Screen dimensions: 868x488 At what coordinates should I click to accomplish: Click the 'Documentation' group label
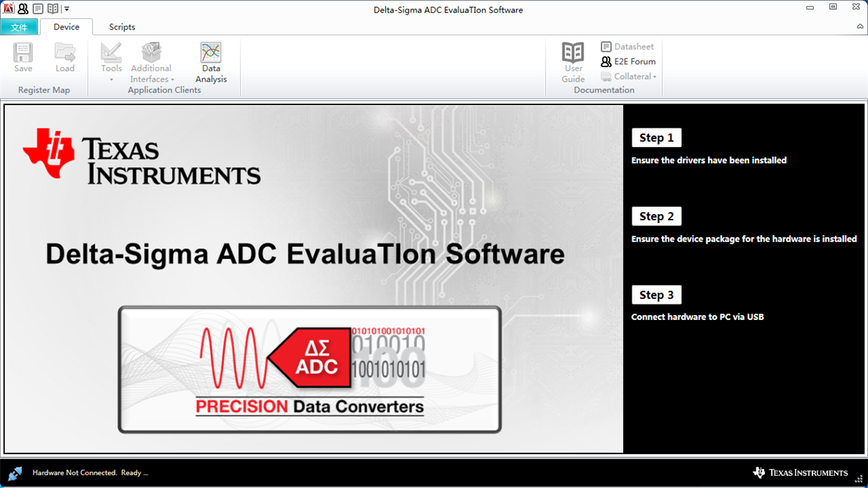(604, 90)
